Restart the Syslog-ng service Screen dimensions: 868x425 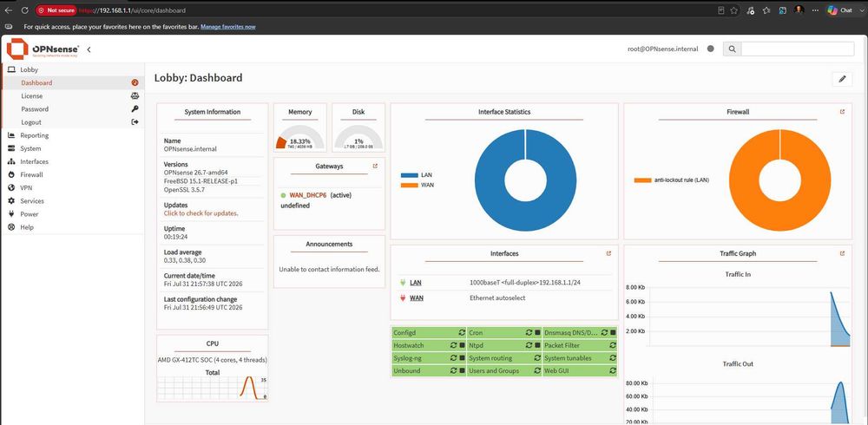(454, 358)
